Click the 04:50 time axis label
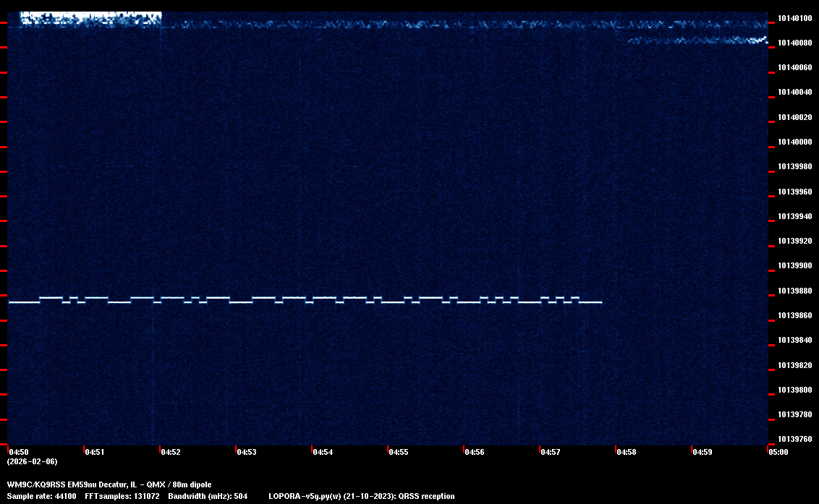The width and height of the screenshot is (819, 504). click(x=19, y=452)
